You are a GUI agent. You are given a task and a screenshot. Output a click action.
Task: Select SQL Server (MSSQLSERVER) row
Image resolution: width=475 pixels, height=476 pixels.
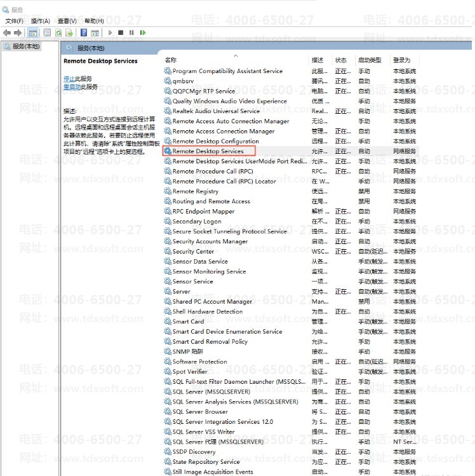[x=291, y=391]
